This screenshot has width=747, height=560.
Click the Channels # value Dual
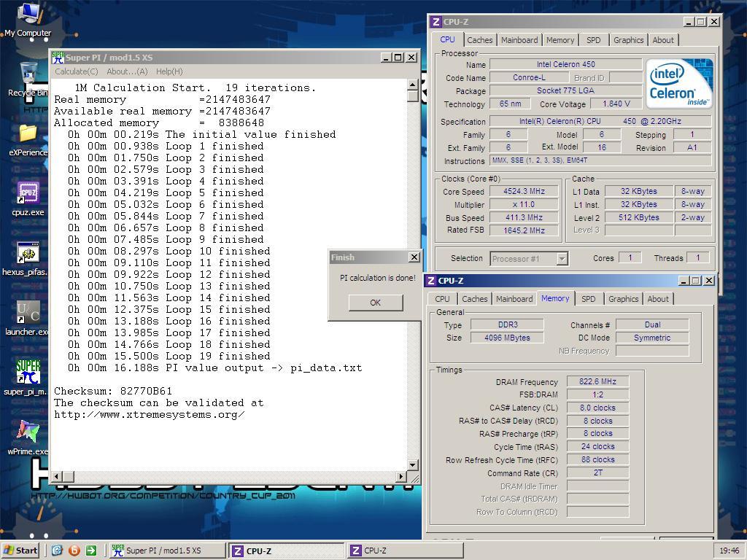click(653, 324)
